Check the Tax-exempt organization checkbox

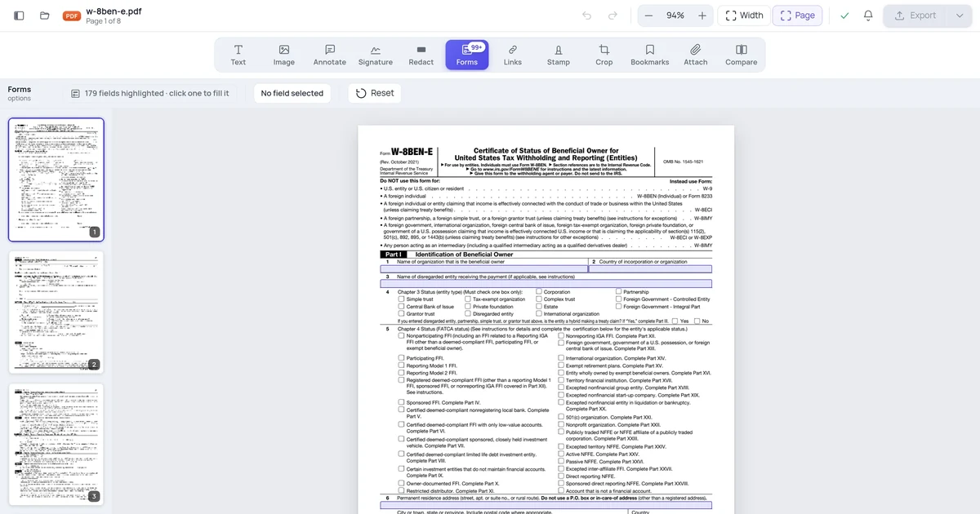[468, 299]
